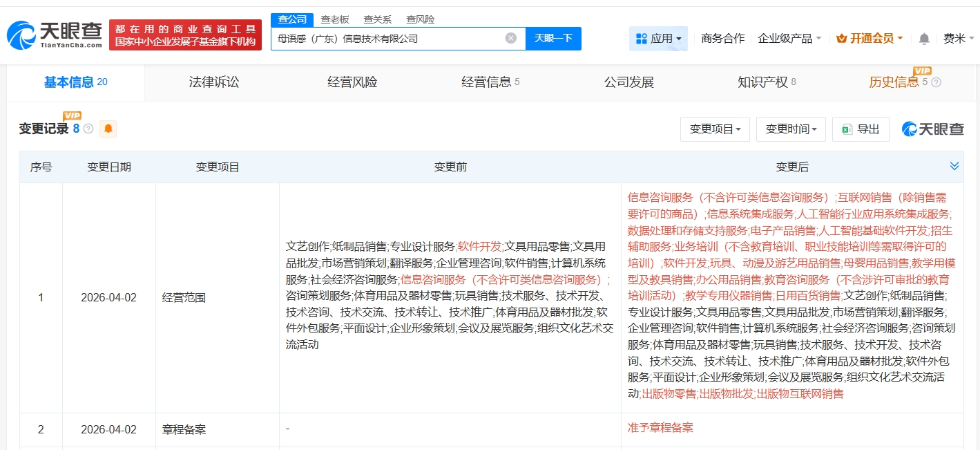The height and width of the screenshot is (450, 980).
Task: Click the TianYanCha logo in the header
Action: [x=55, y=35]
